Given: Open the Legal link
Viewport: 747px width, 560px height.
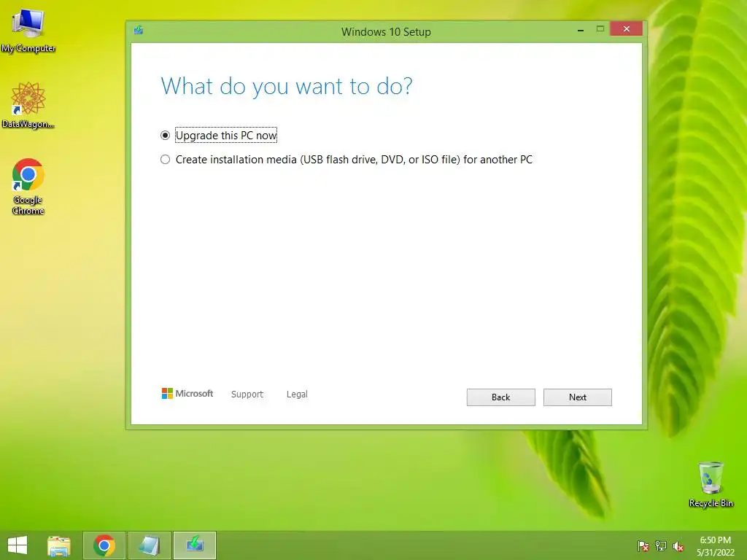Looking at the screenshot, I should point(297,394).
